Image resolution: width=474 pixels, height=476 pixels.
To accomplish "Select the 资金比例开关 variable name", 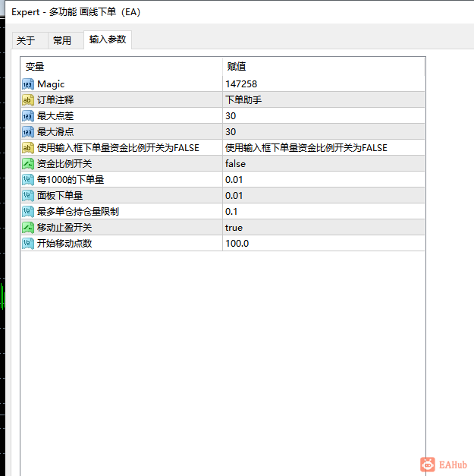I will pyautogui.click(x=64, y=164).
